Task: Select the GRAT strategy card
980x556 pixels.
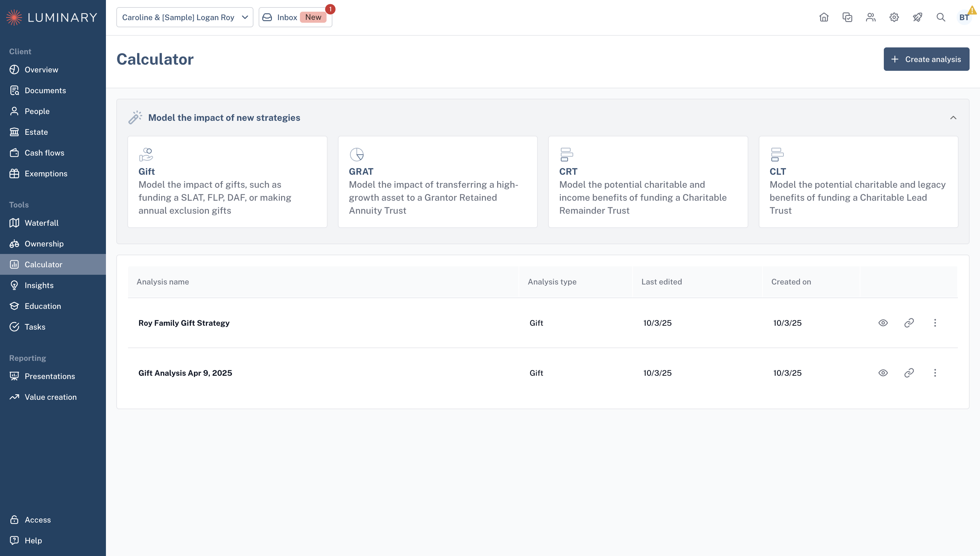Action: 437,182
